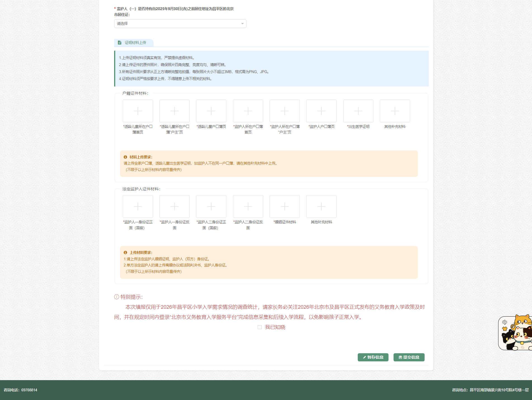Click the cartoon cats assistant widget

[x=515, y=333]
